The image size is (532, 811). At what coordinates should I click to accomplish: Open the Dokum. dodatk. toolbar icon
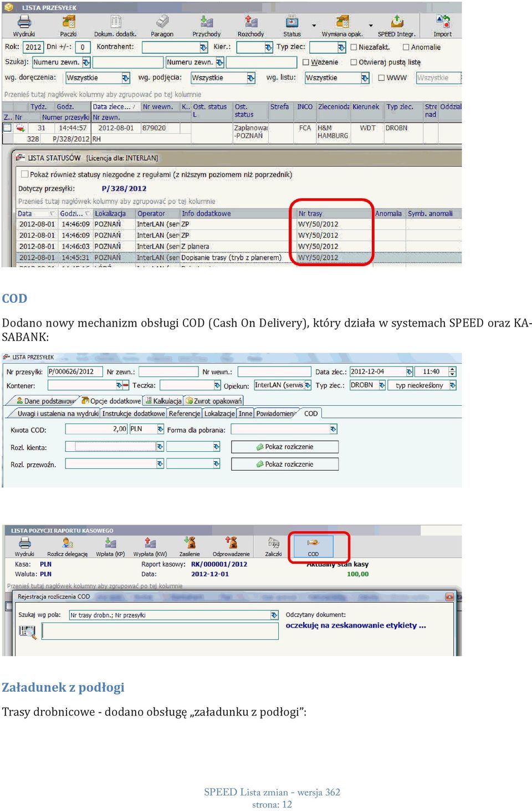click(x=115, y=26)
